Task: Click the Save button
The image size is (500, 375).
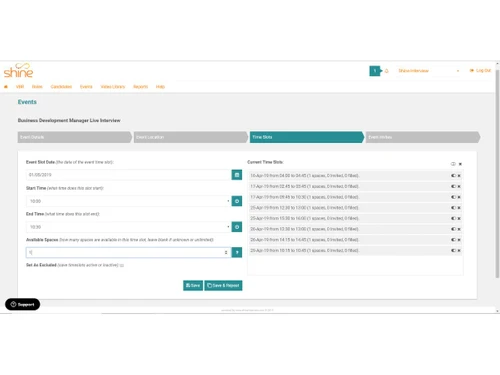Action: [x=193, y=285]
